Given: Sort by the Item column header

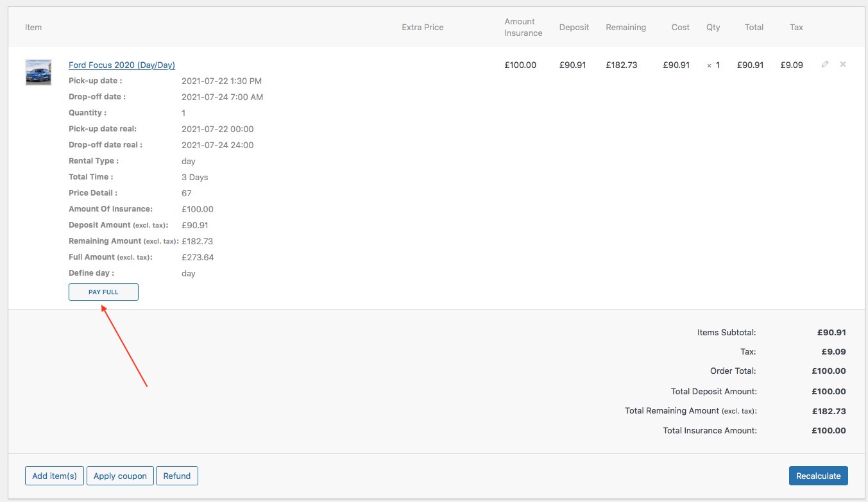Looking at the screenshot, I should point(33,27).
